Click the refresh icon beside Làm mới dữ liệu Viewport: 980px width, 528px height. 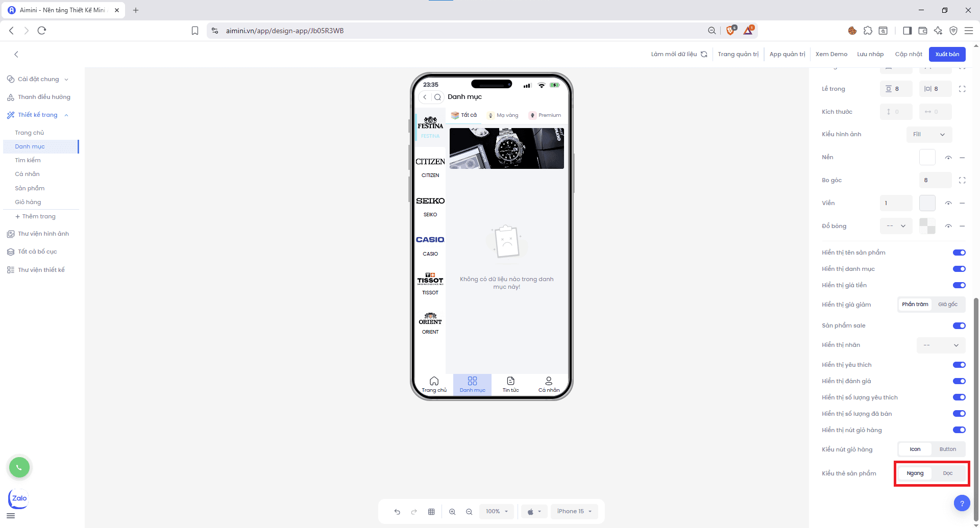point(704,54)
